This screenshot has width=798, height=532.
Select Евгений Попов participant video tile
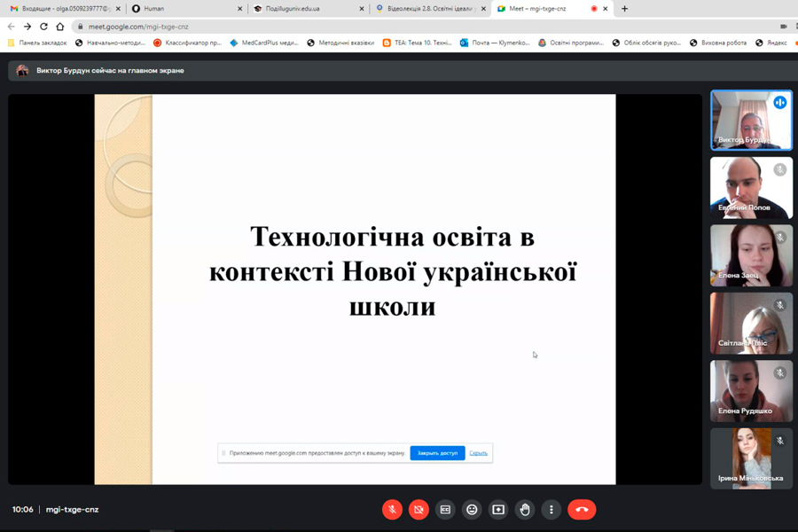(751, 187)
